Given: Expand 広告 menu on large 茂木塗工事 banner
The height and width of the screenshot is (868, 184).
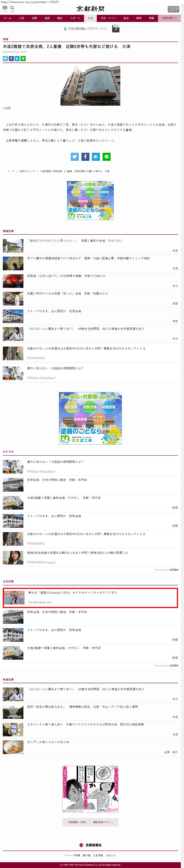Looking at the screenshot, I should [118, 394].
